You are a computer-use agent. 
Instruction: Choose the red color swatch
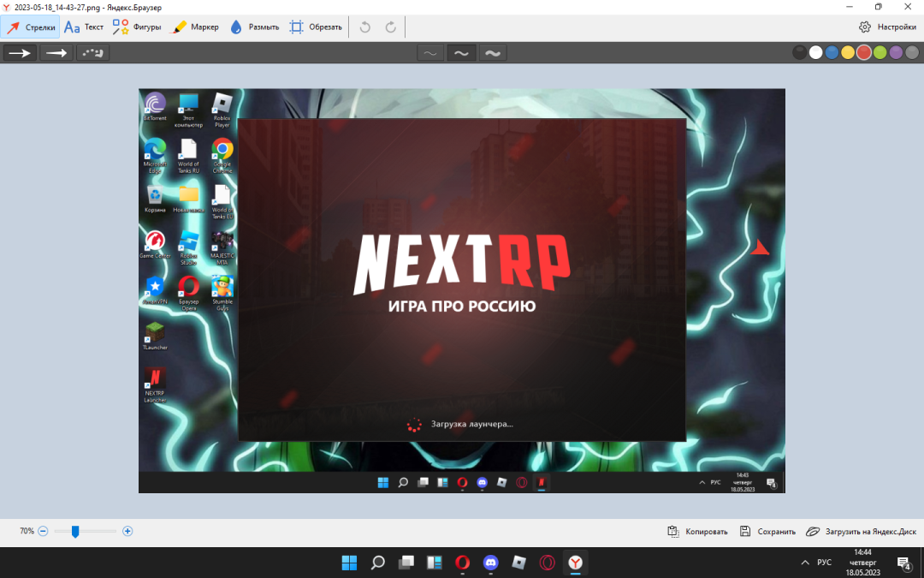tap(864, 53)
